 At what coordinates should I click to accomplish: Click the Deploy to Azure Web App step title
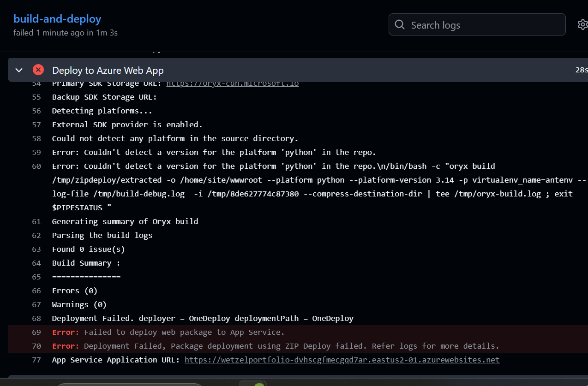point(108,71)
